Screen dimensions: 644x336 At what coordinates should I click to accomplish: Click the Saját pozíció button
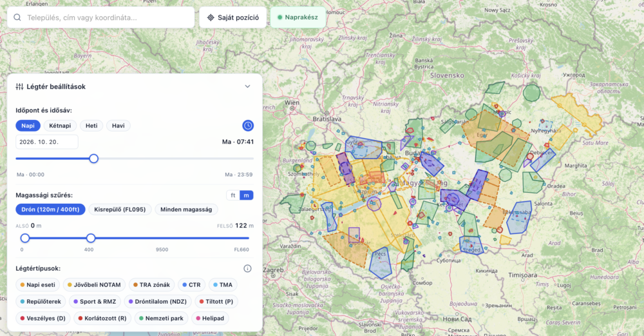coord(233,17)
